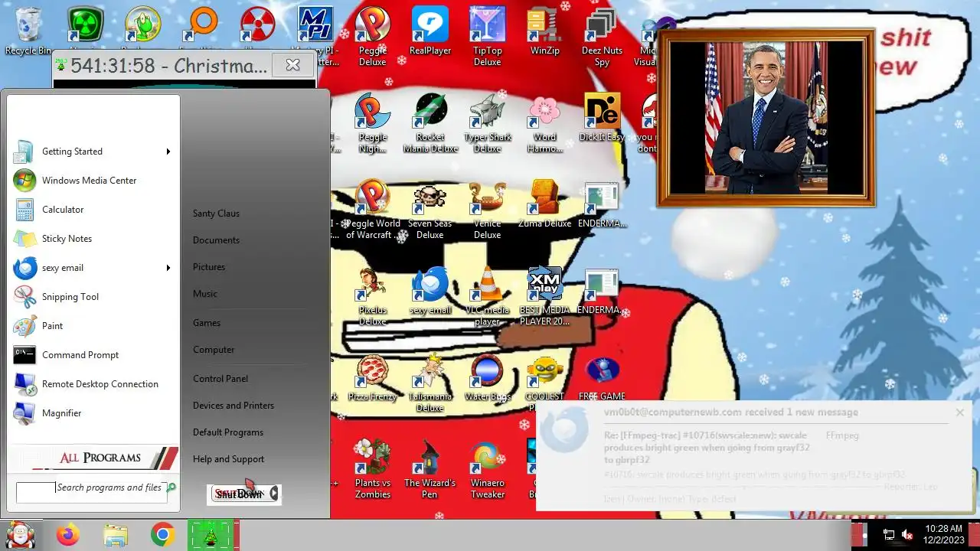
Task: Launch the TipTop Deluxe desktop shortcut
Action: pyautogui.click(x=488, y=36)
